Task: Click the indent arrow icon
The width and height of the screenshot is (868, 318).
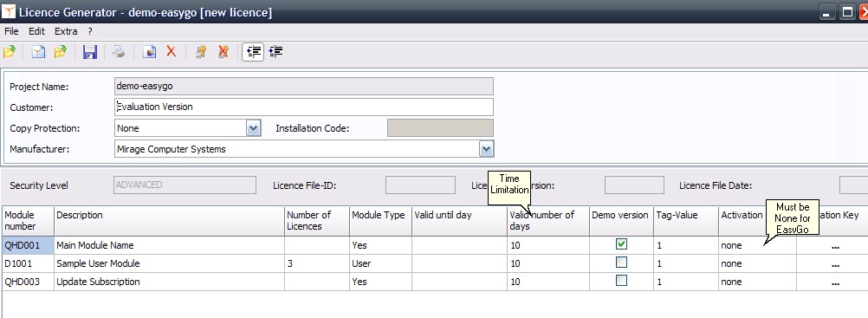Action: [x=275, y=52]
